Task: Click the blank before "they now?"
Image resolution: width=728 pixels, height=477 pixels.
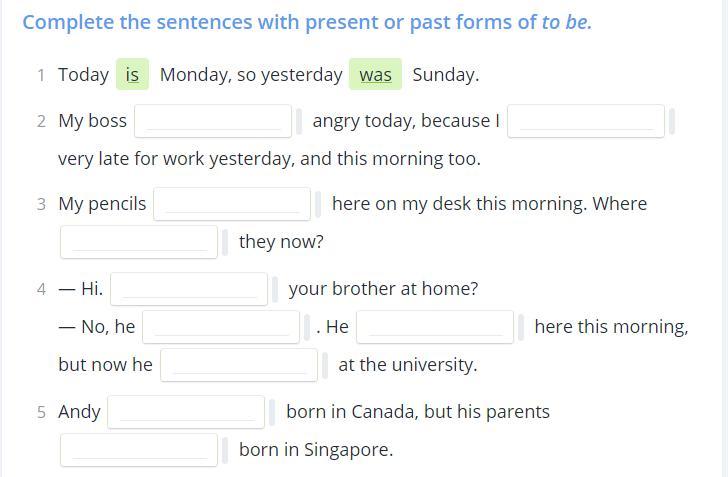Action: click(139, 242)
